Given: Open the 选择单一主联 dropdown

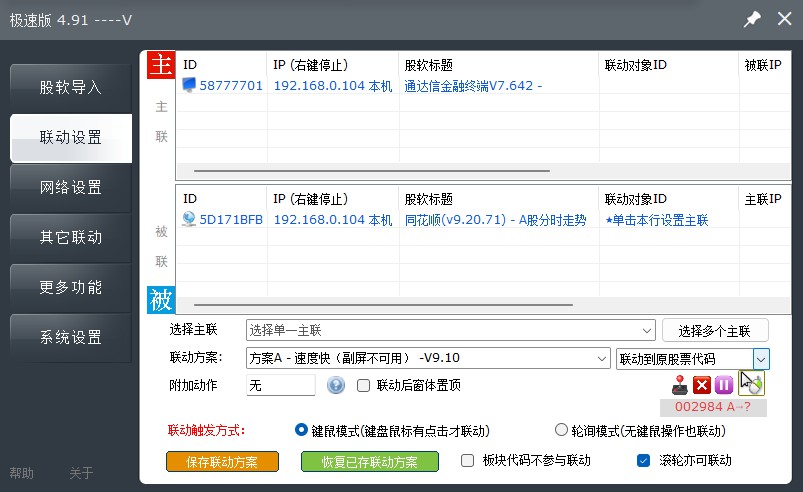Looking at the screenshot, I should pyautogui.click(x=450, y=330).
